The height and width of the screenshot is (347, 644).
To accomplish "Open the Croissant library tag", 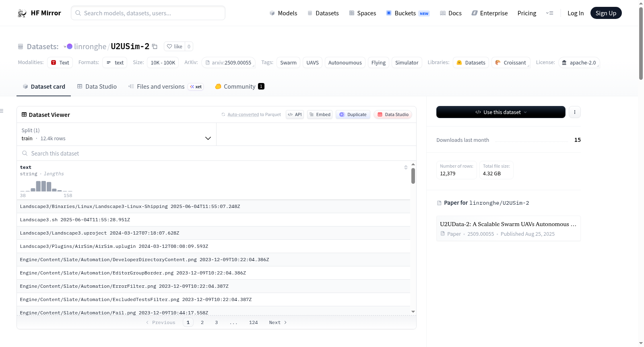I will (x=511, y=62).
